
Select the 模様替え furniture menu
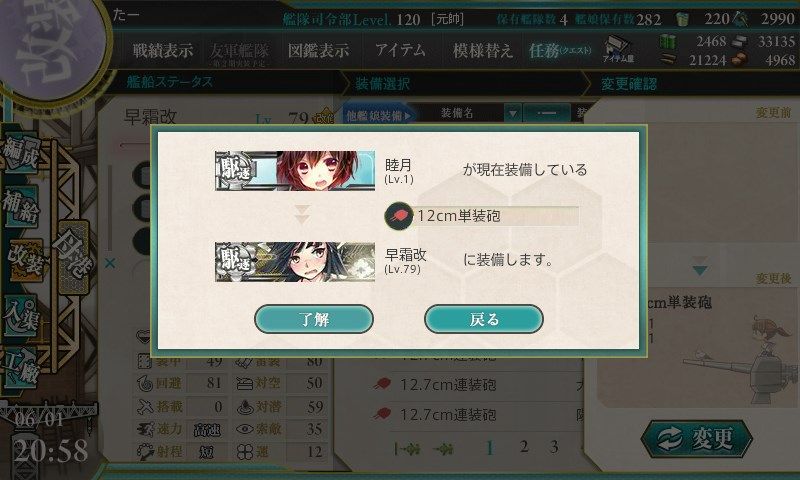(x=482, y=50)
